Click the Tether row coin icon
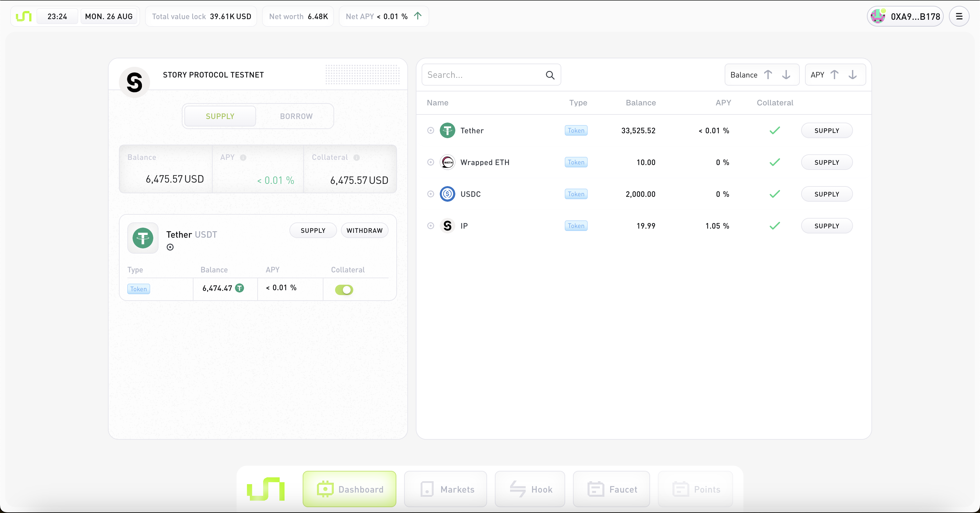980x513 pixels. pos(448,131)
